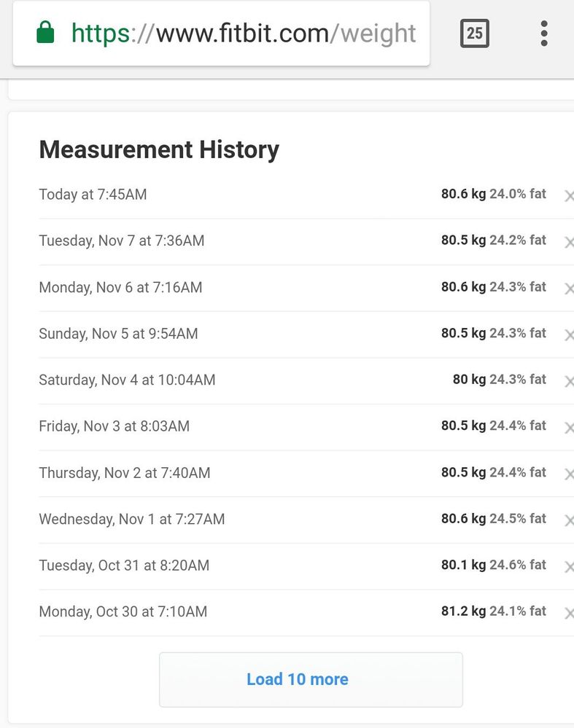Select the Today at 7:45AM row
The height and width of the screenshot is (728, 574).
(x=93, y=195)
